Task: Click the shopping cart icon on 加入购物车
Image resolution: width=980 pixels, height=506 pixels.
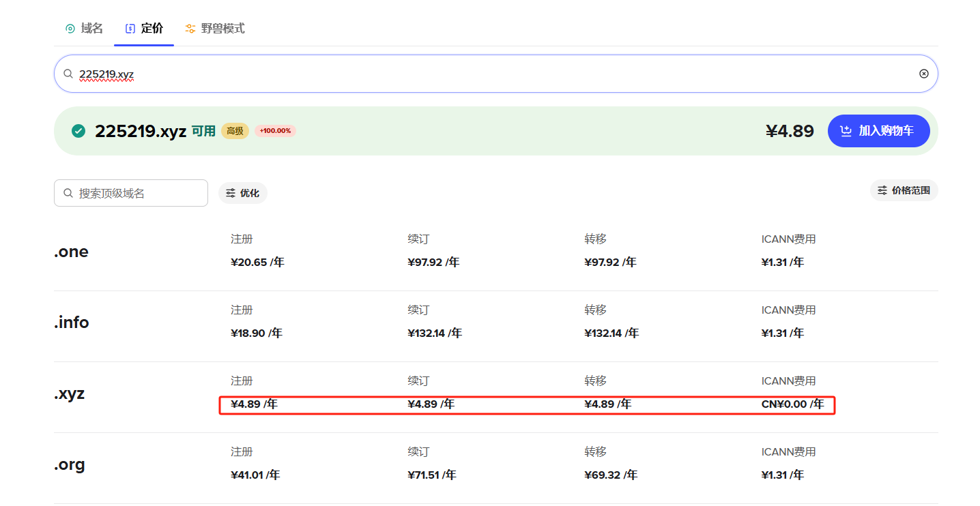Action: point(848,130)
